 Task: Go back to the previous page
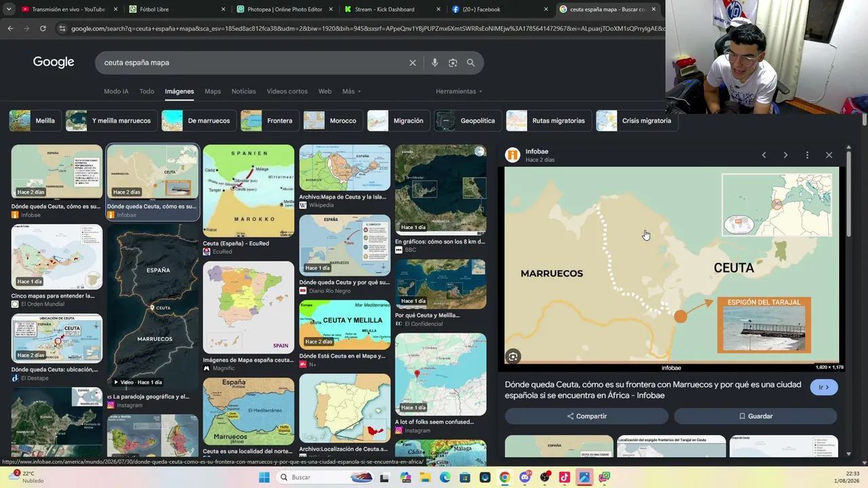[10, 28]
